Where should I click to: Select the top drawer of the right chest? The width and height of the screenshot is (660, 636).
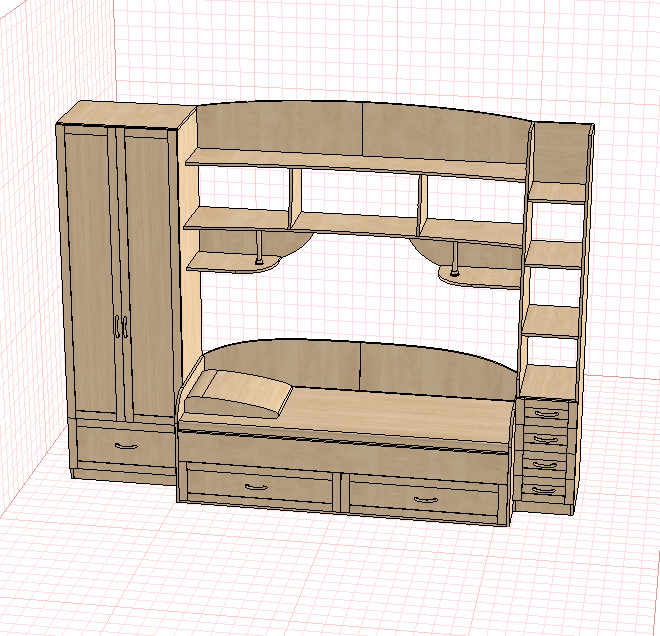[x=546, y=413]
